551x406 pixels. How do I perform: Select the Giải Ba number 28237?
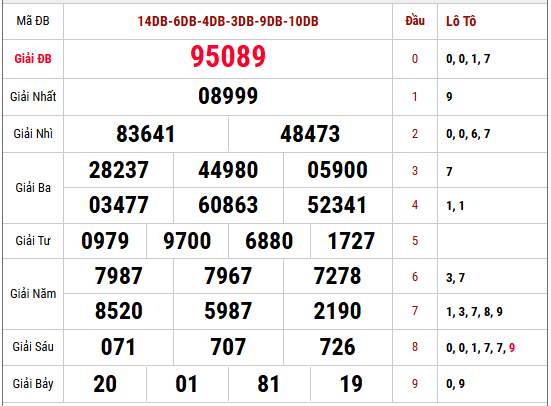click(x=118, y=170)
